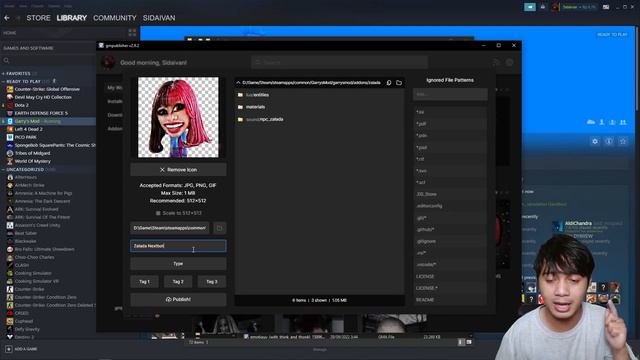Click the Steam Cloud status icon
640x360 pixels.
pos(591,122)
